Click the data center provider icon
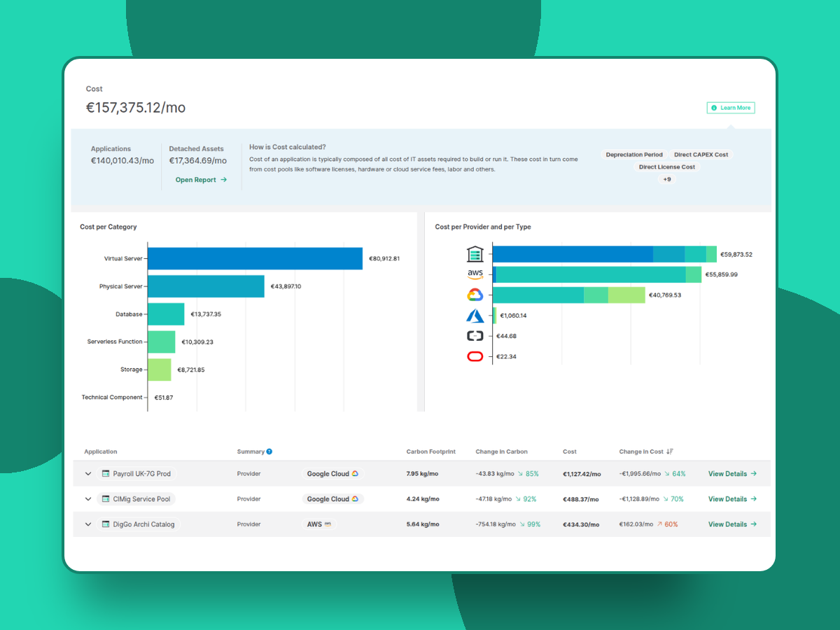 [x=475, y=254]
